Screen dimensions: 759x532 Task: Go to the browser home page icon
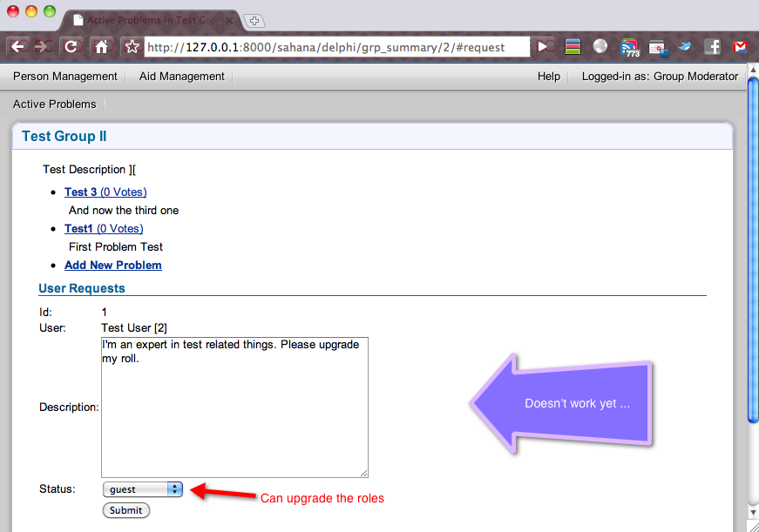(x=101, y=47)
